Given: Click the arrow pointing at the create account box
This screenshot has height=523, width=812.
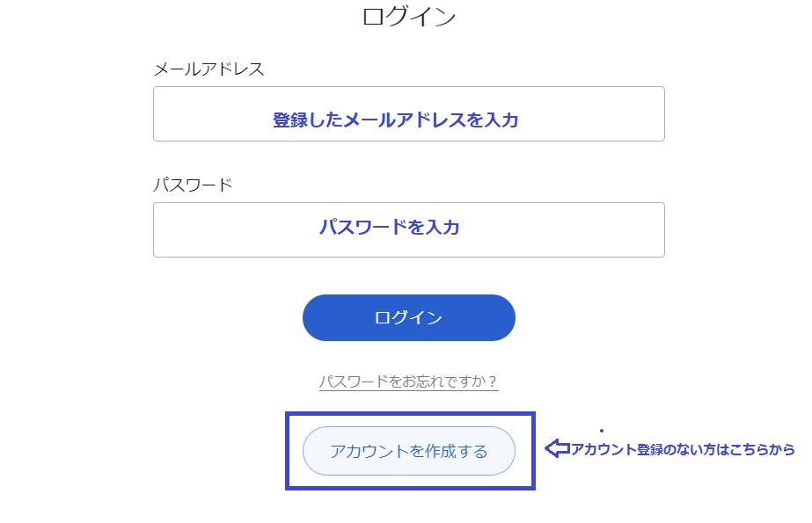Looking at the screenshot, I should pyautogui.click(x=557, y=449).
